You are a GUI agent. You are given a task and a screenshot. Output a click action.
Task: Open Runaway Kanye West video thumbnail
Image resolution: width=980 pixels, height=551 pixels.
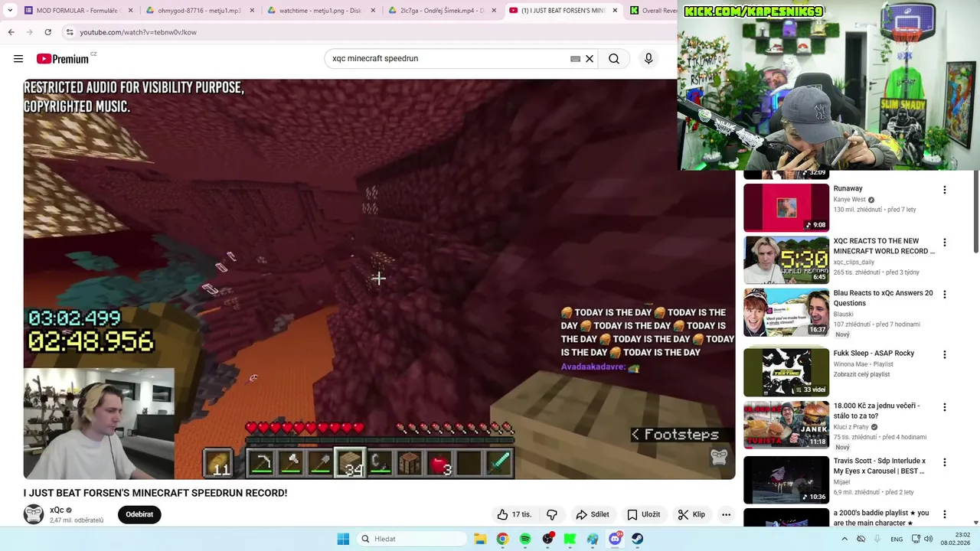(x=786, y=207)
